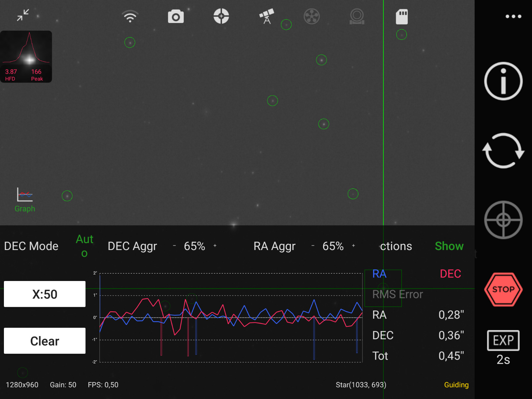Toggle the red DEC legend label
The image size is (532, 399).
click(x=451, y=274)
